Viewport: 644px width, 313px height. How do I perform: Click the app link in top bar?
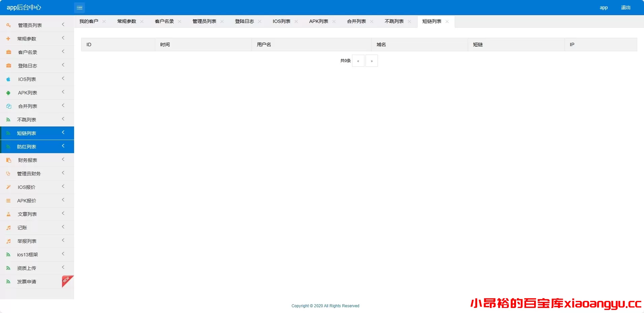[604, 7]
